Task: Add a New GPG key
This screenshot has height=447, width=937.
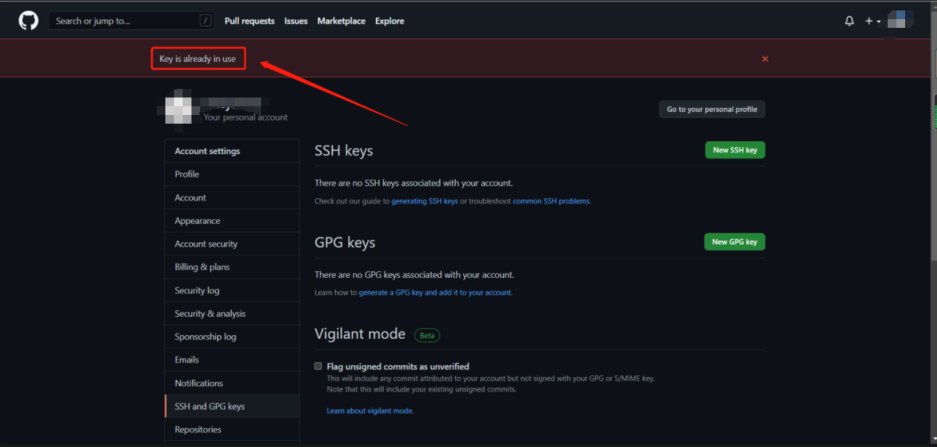Action: [735, 241]
